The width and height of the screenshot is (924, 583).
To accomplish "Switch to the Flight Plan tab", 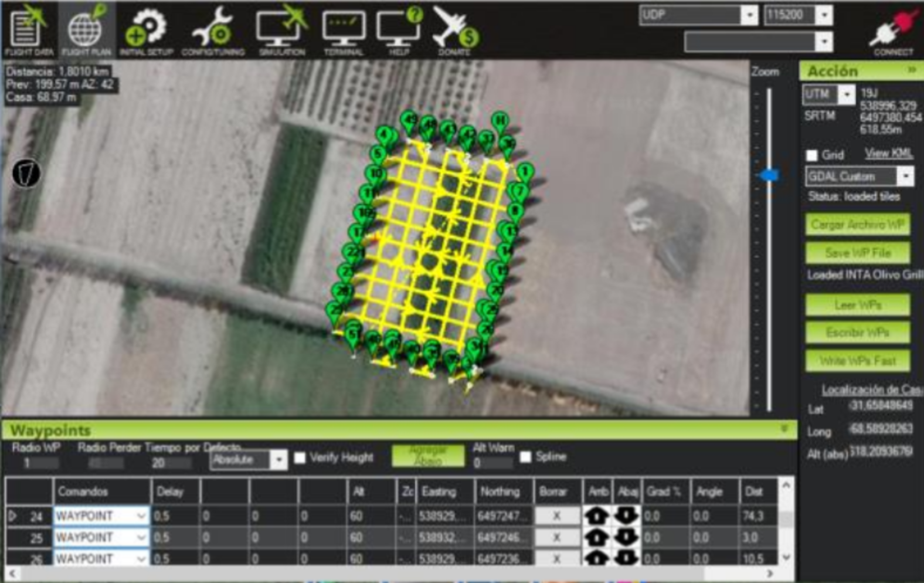I will (86, 30).
